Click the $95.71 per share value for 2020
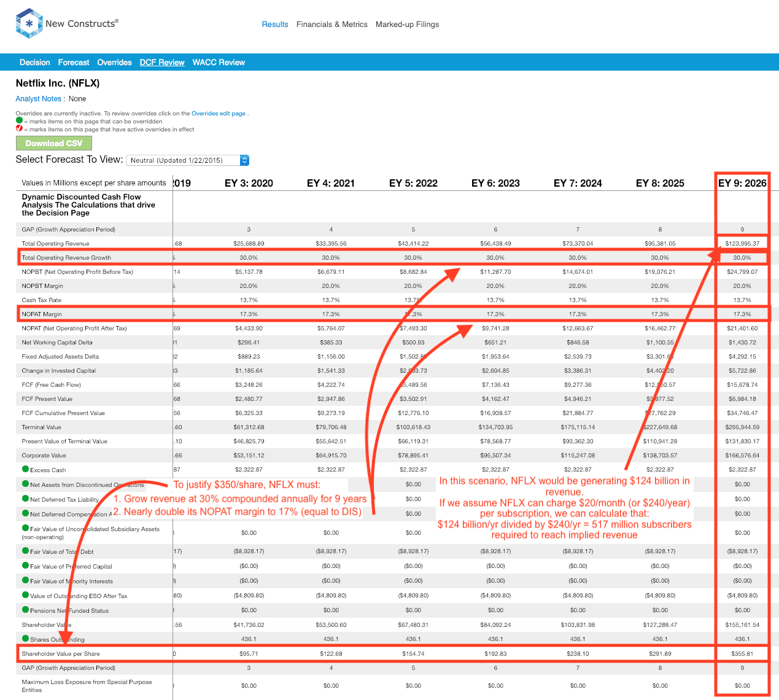This screenshot has width=779, height=700. tap(249, 654)
